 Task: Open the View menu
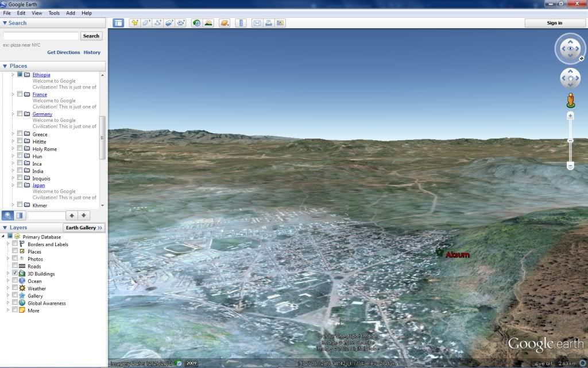tap(37, 13)
